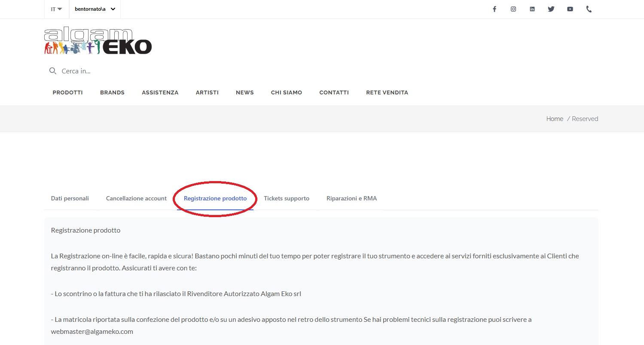Open the ASSISTENZA menu item

(x=160, y=92)
